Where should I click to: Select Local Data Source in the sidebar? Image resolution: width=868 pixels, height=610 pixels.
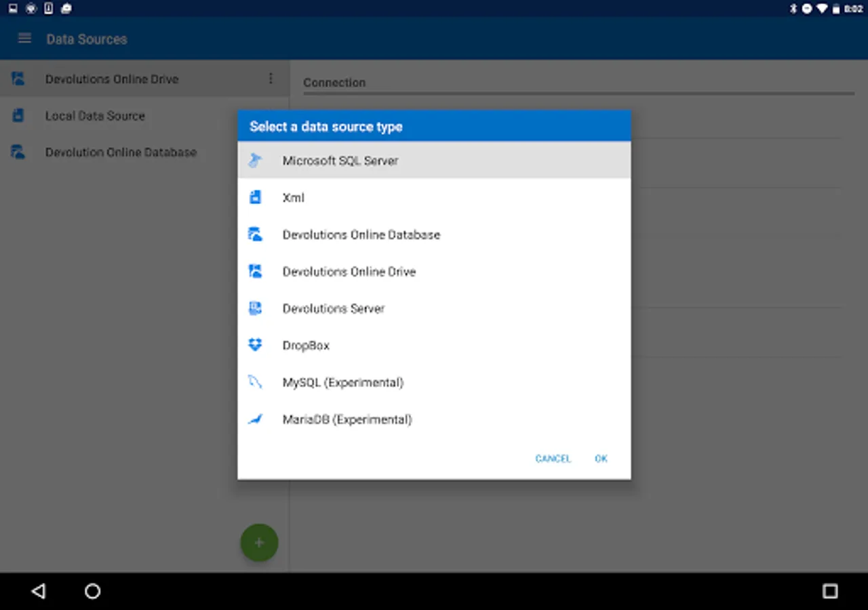(144, 116)
